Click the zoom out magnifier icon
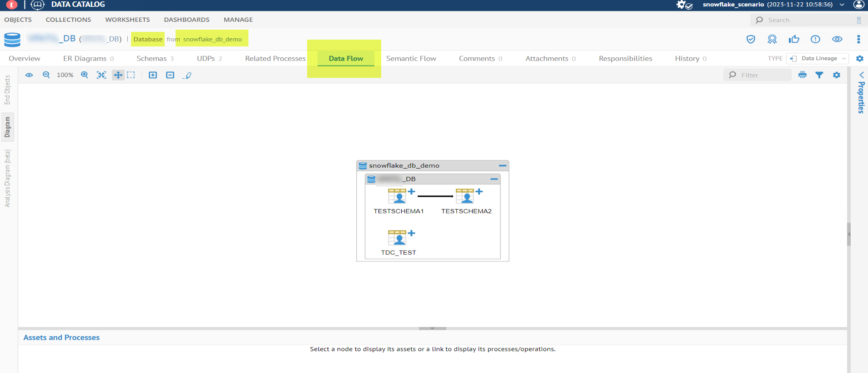 [x=46, y=75]
